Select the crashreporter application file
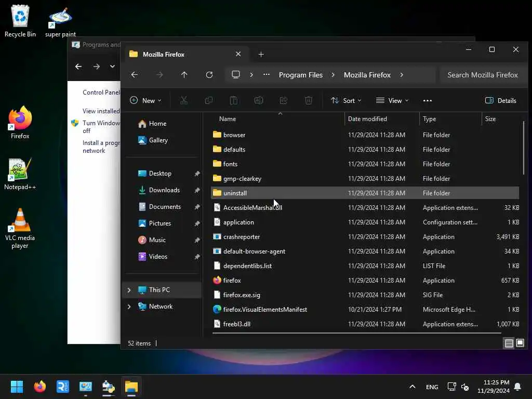 pyautogui.click(x=365, y=237)
